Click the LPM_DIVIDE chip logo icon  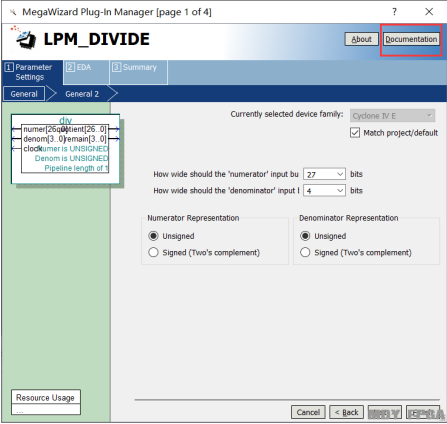23,37
